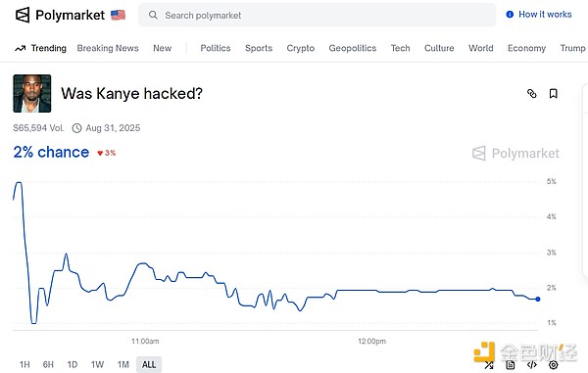Click the Kanye market thumbnail image
This screenshot has width=588, height=373.
click(x=32, y=93)
